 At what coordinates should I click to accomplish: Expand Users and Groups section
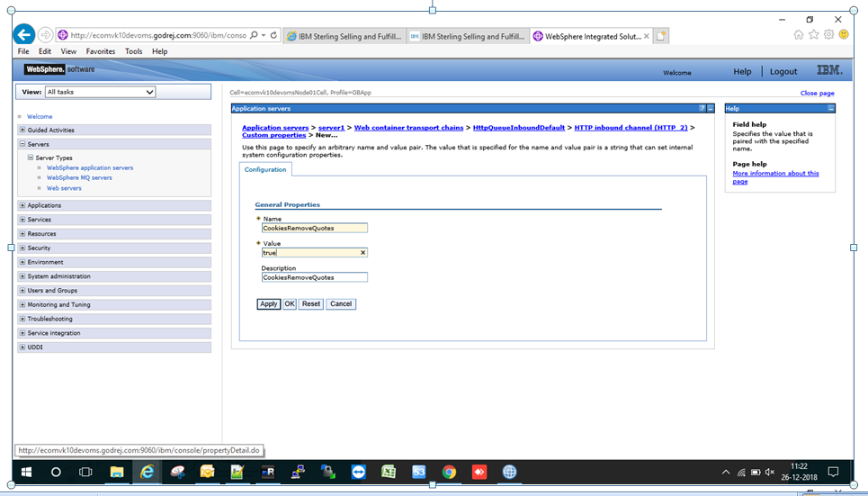[22, 291]
